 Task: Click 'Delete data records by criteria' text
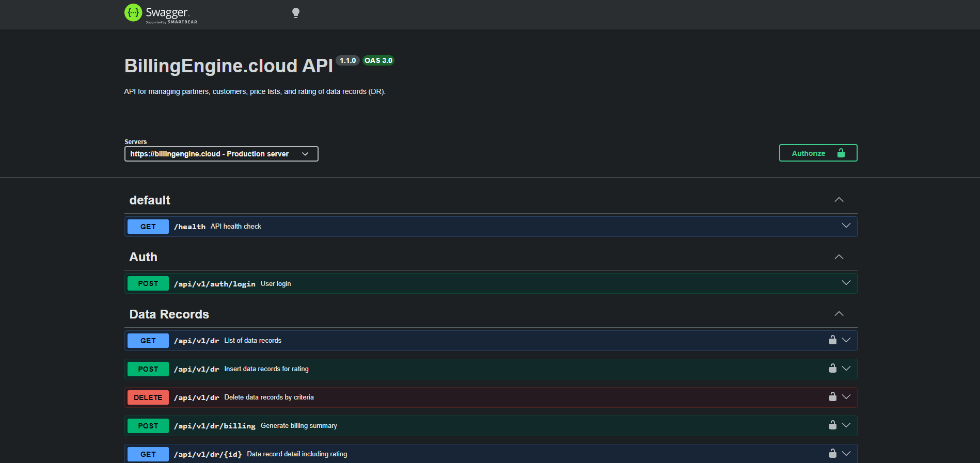click(x=269, y=397)
